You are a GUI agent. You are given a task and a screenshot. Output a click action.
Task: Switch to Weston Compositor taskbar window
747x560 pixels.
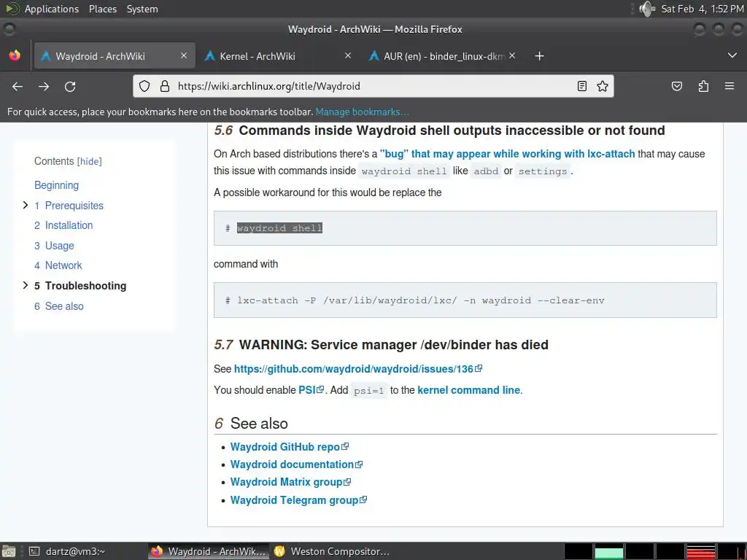[x=332, y=551]
